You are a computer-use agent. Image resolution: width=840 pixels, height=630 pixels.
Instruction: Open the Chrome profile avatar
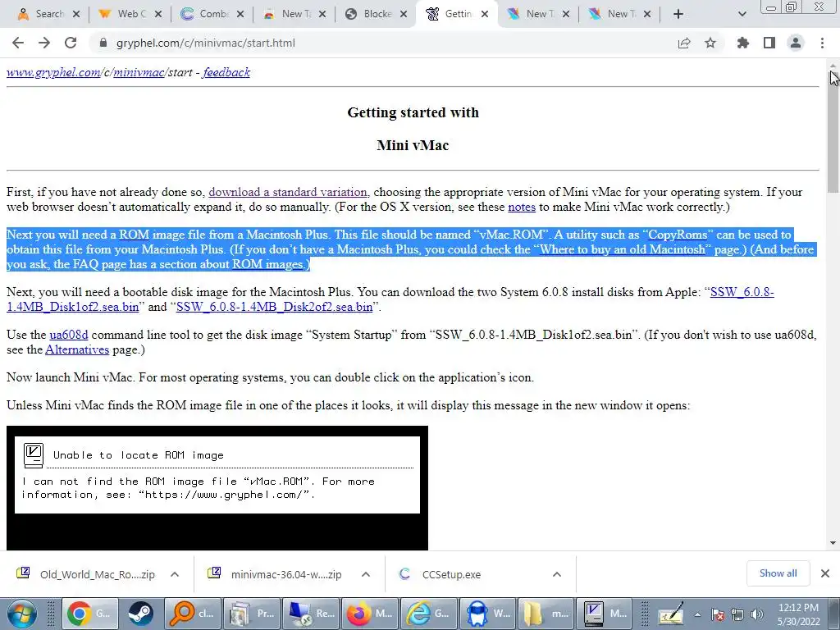(796, 43)
